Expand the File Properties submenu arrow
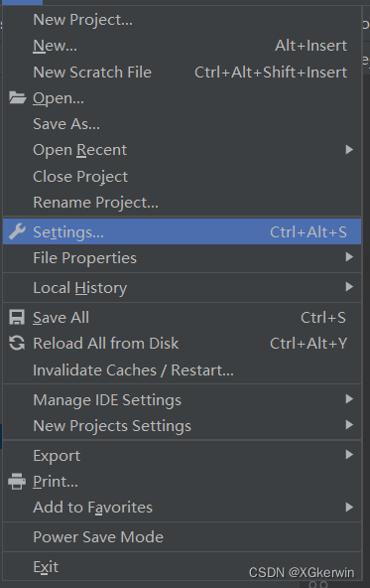Image resolution: width=370 pixels, height=588 pixels. click(x=349, y=257)
